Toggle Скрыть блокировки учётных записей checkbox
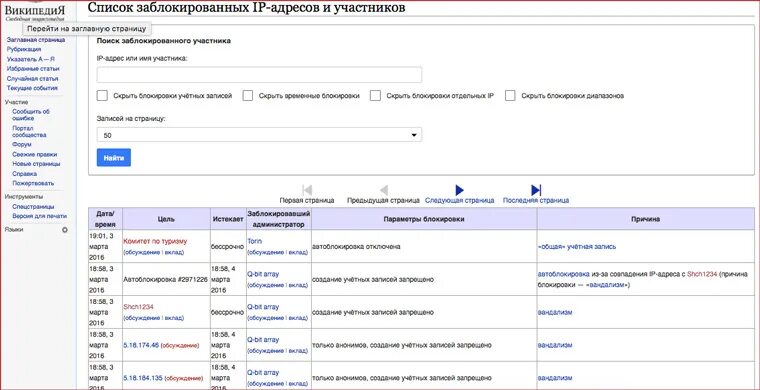Viewport: 760px width, 390px height. pos(102,95)
